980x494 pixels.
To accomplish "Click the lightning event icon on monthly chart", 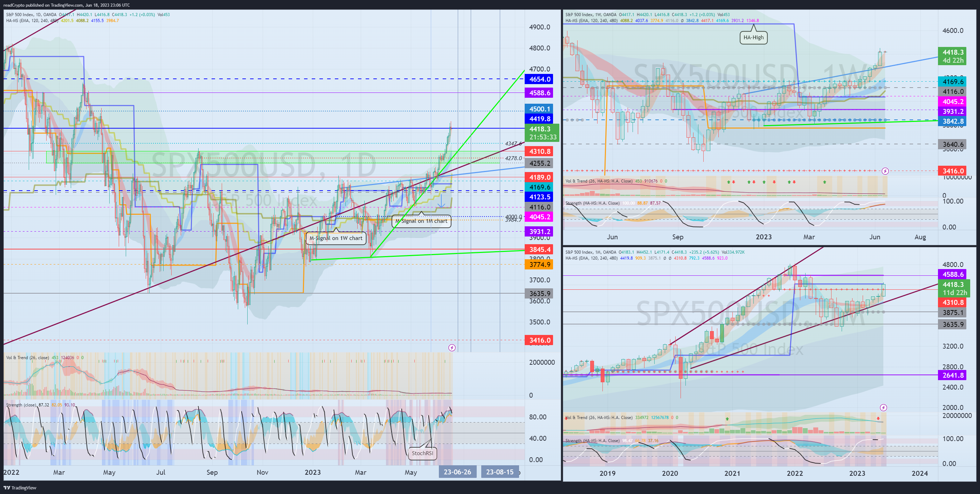I will (x=883, y=407).
